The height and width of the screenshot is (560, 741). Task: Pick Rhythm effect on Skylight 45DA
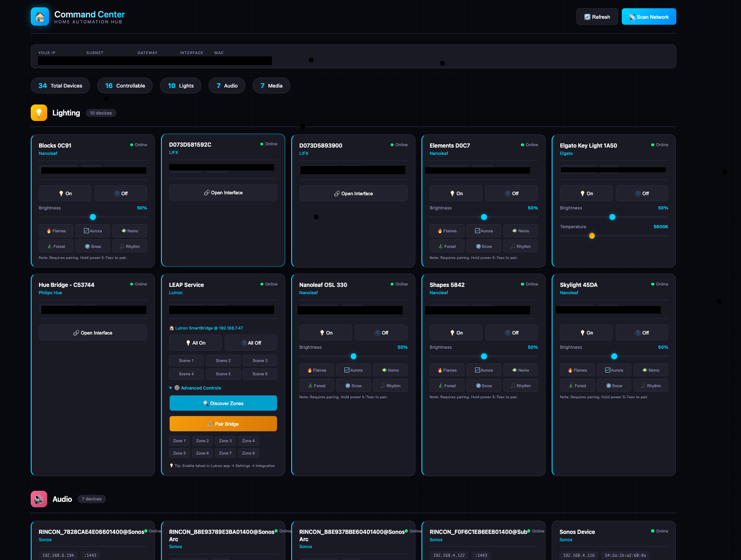point(650,386)
